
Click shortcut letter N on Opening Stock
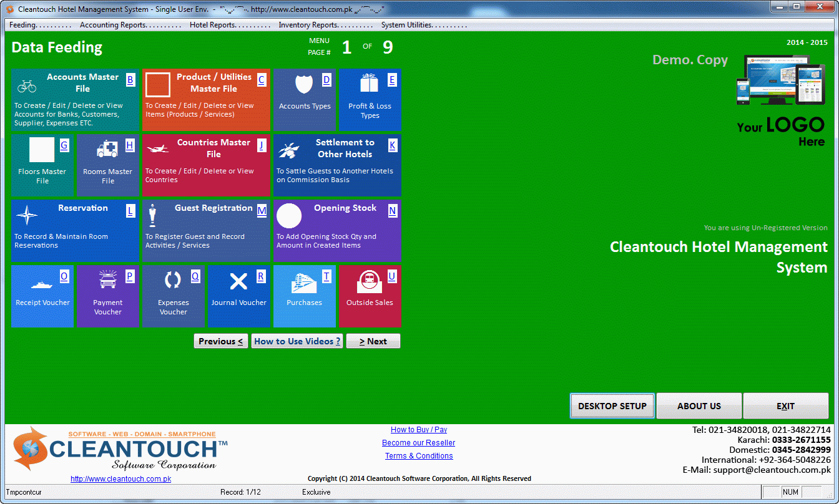(393, 211)
